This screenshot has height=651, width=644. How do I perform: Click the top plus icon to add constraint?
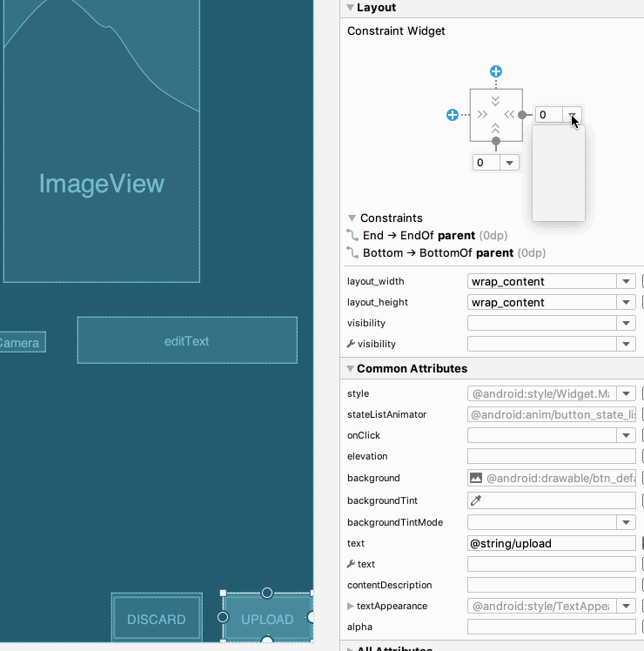click(x=495, y=71)
